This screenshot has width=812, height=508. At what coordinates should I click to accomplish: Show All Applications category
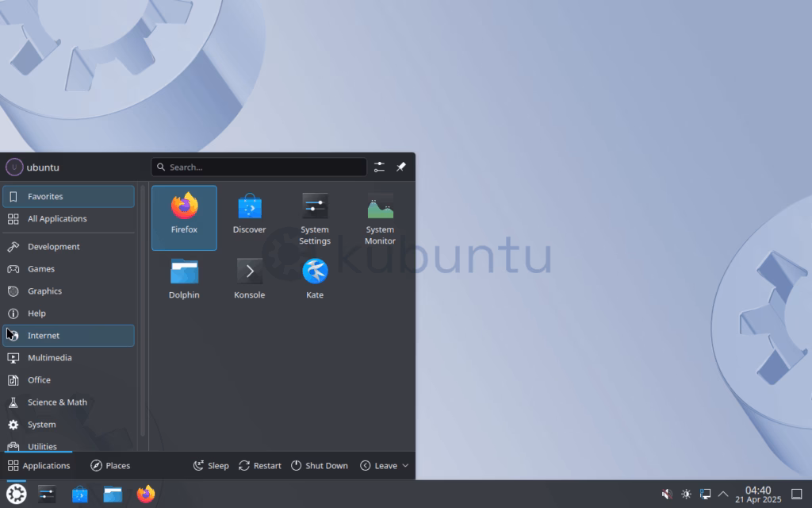pos(68,219)
